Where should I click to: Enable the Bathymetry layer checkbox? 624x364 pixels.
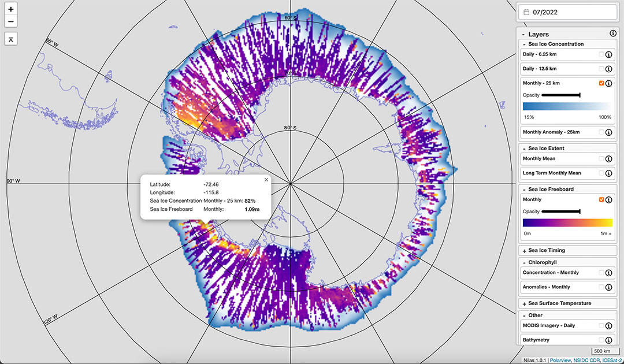pyautogui.click(x=601, y=339)
